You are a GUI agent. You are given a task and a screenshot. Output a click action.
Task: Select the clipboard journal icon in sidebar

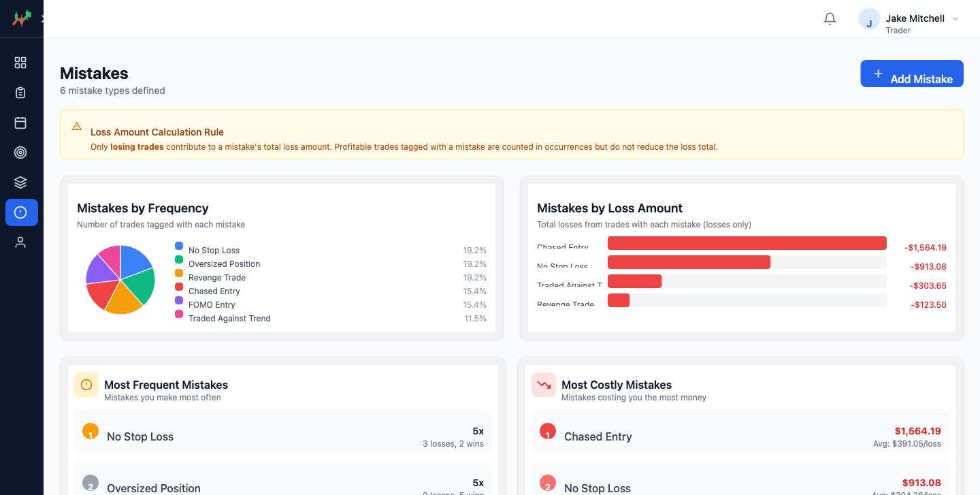[20, 92]
